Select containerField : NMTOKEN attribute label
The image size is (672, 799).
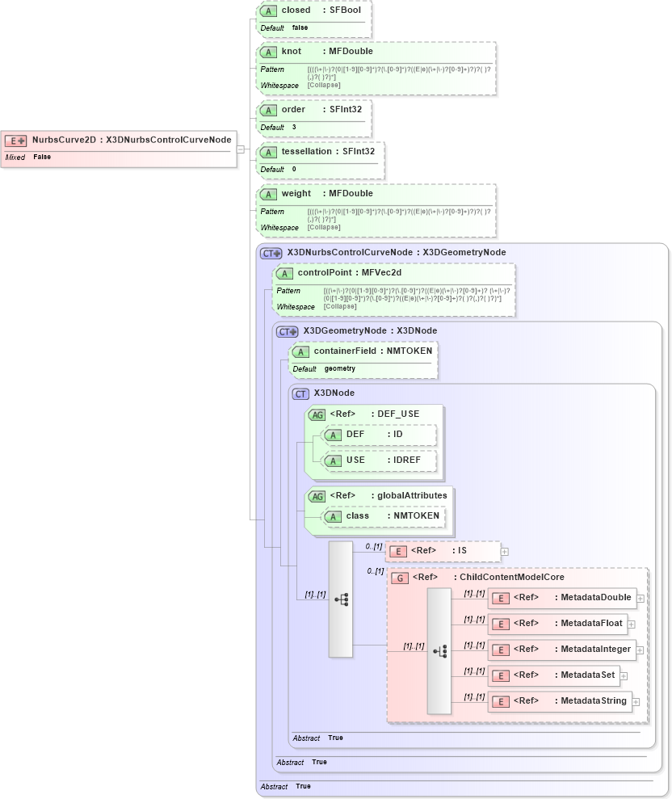click(x=373, y=351)
